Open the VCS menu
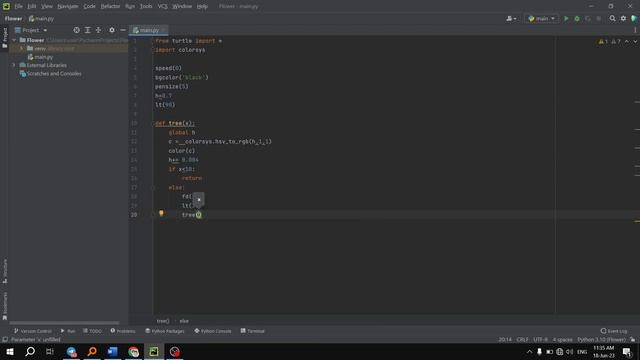 162,7
